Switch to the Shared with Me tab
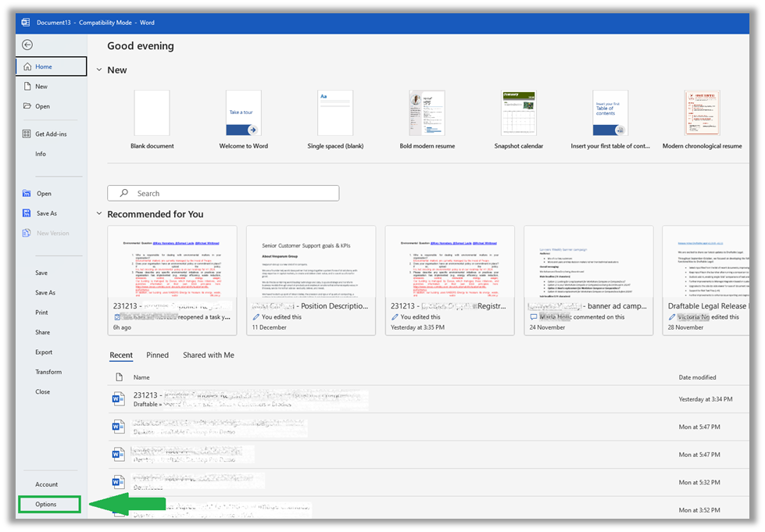The image size is (765, 532). [209, 355]
